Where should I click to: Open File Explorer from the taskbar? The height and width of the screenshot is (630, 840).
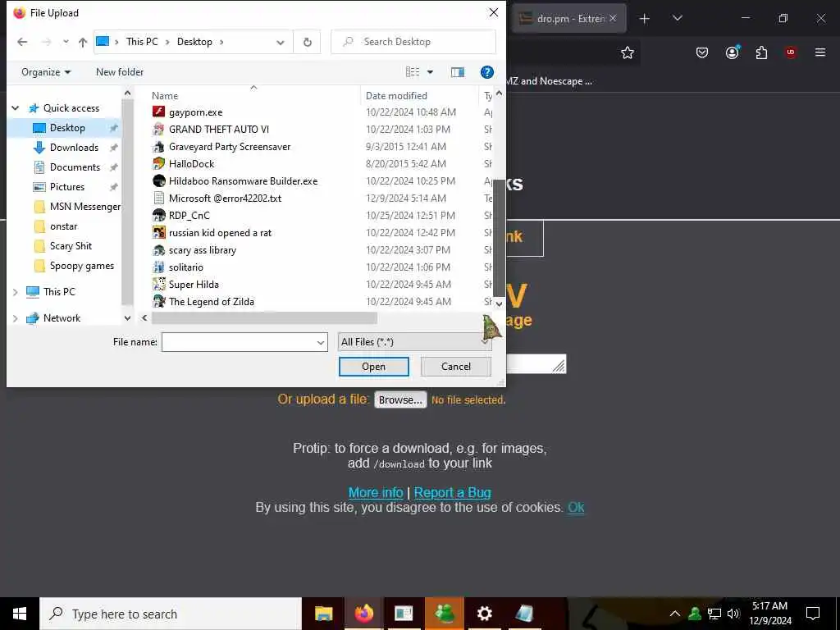pyautogui.click(x=323, y=614)
